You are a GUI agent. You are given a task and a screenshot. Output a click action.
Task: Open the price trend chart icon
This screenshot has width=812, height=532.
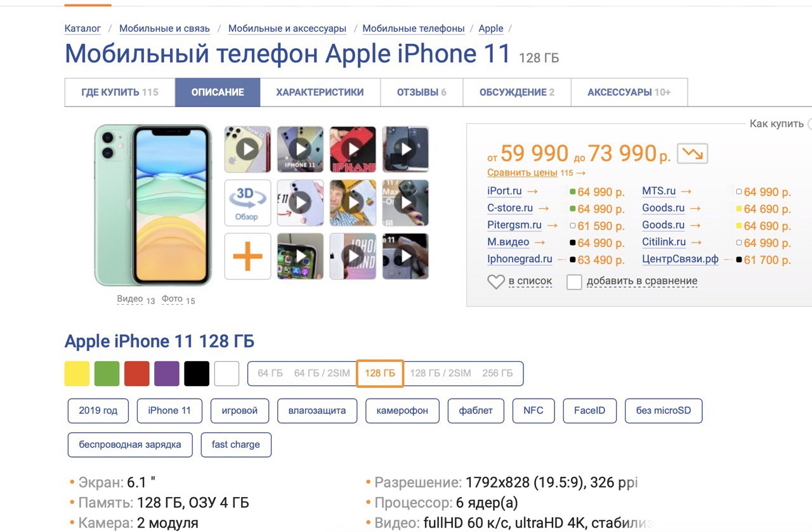point(692,154)
